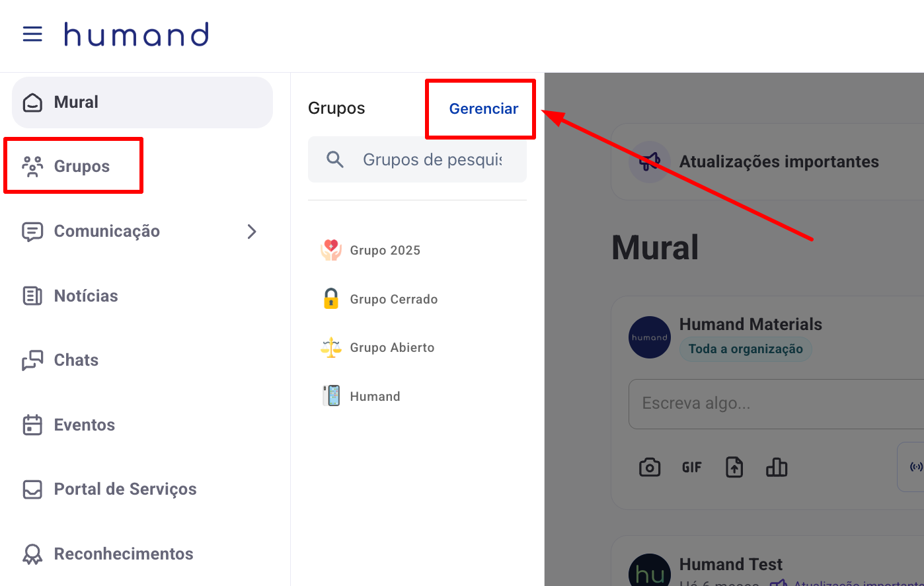The width and height of the screenshot is (924, 586).
Task: Attach a photo with camera icon
Action: pos(650,468)
